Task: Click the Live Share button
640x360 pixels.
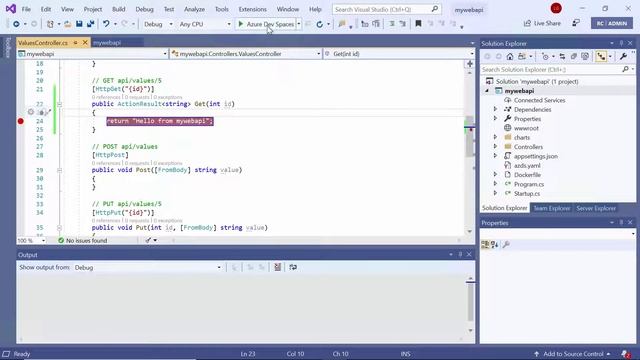Action: [542, 23]
